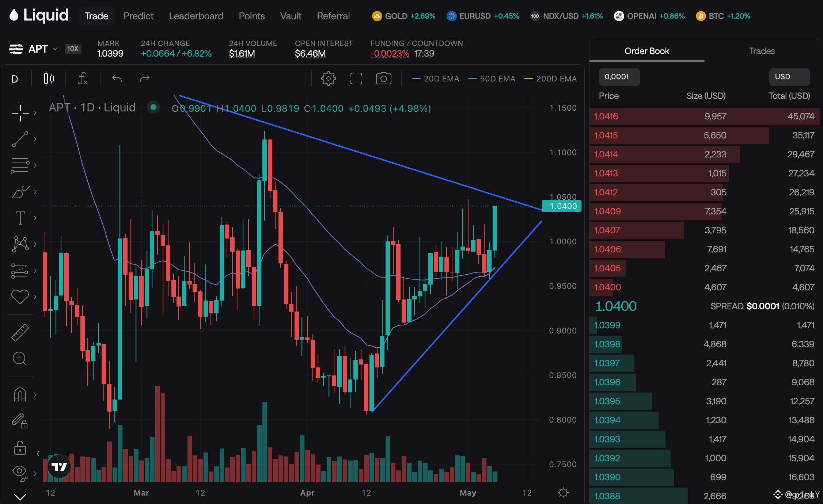This screenshot has height=504, width=823.
Task: Open the USD denomination dropdown
Action: [789, 77]
